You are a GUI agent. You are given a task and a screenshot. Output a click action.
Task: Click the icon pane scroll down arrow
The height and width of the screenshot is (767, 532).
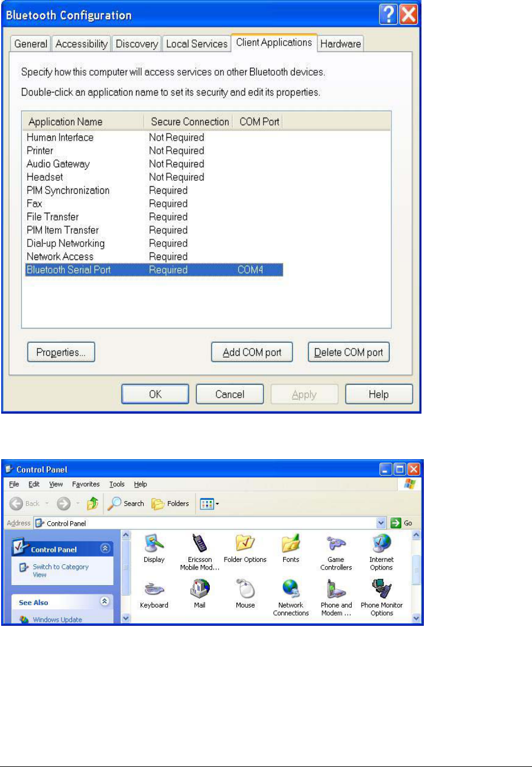[416, 618]
